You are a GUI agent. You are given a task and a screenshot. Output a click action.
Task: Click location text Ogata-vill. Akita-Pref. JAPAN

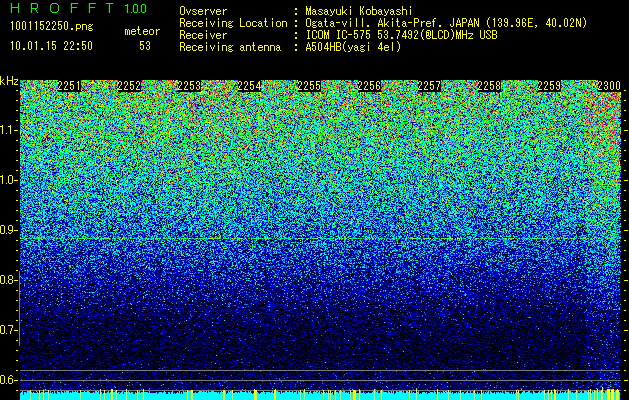[x=391, y=23]
